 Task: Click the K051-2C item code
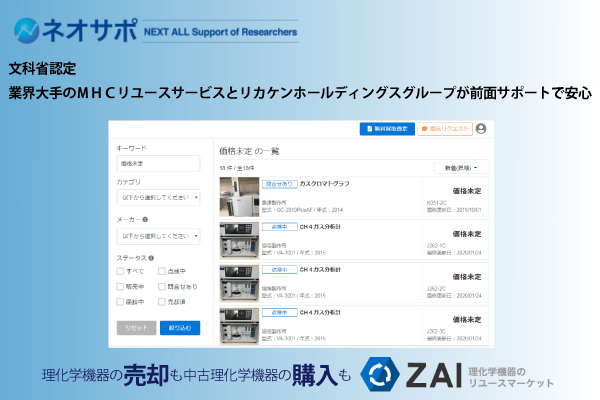pyautogui.click(x=437, y=203)
